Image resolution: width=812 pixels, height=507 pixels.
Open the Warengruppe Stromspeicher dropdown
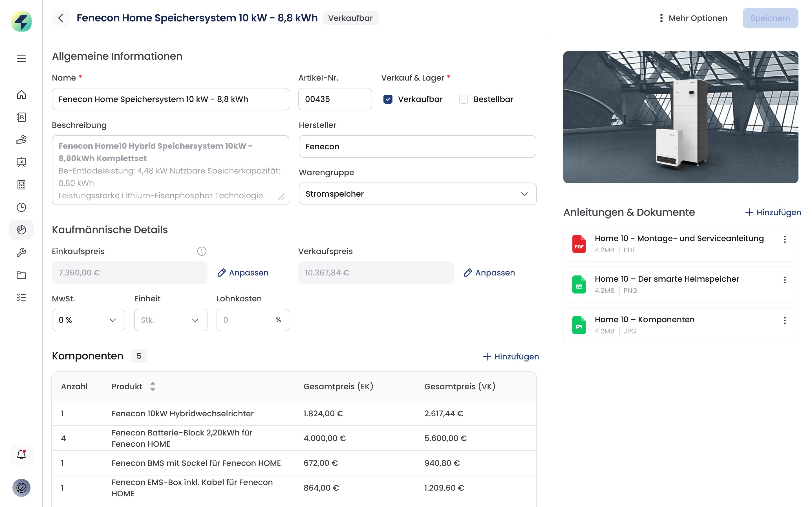(417, 194)
